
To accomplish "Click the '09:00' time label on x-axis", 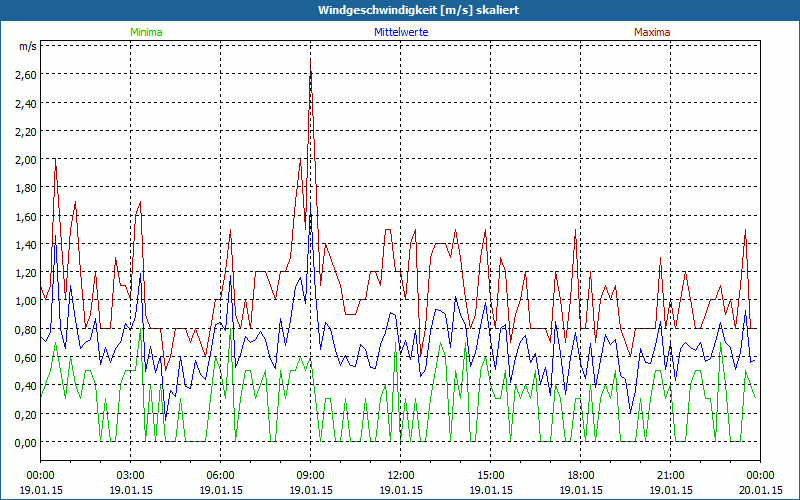I will coord(311,476).
